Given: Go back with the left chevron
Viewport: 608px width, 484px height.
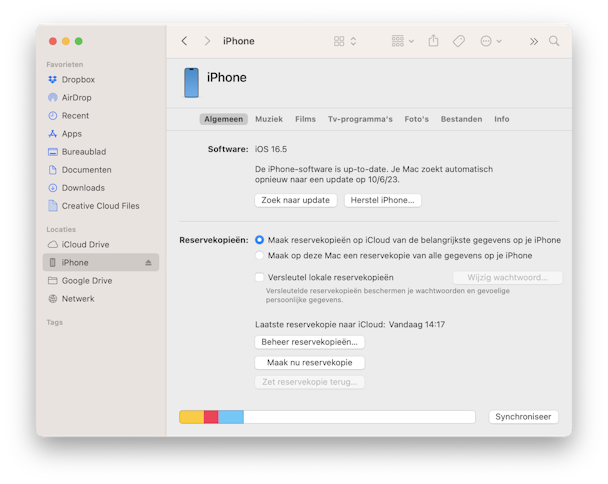Looking at the screenshot, I should (x=185, y=41).
